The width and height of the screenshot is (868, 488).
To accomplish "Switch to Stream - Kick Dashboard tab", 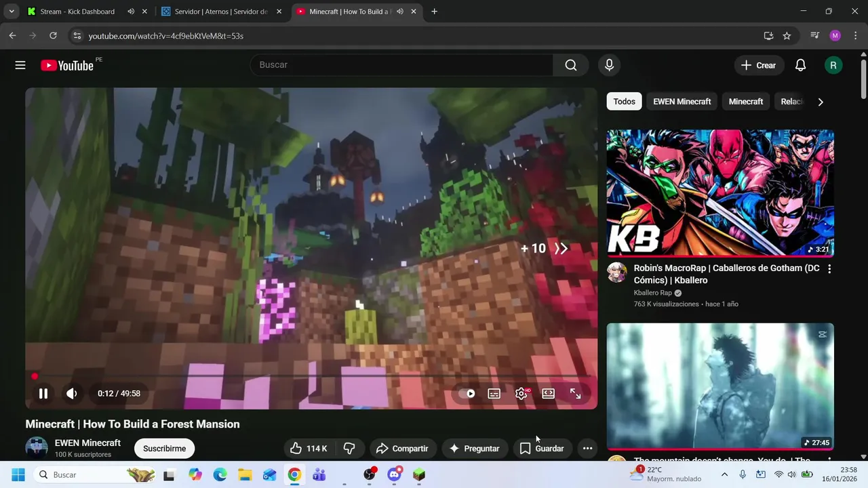I will click(77, 12).
